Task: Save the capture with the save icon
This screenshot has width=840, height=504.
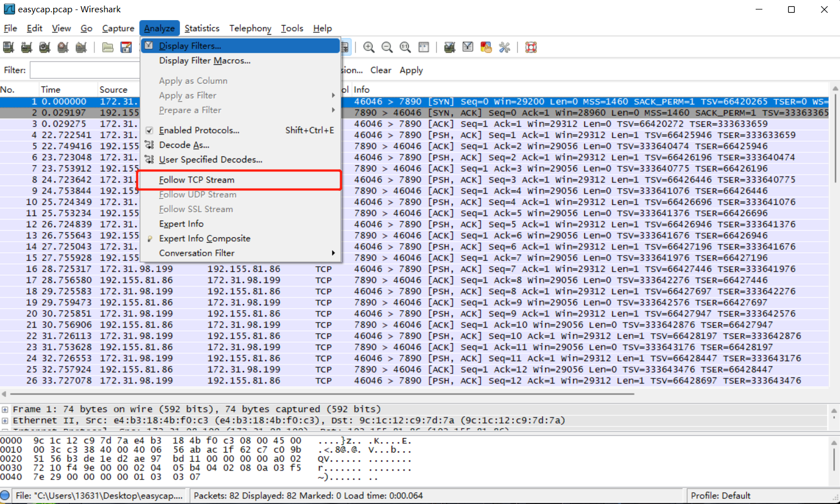Action: click(126, 47)
